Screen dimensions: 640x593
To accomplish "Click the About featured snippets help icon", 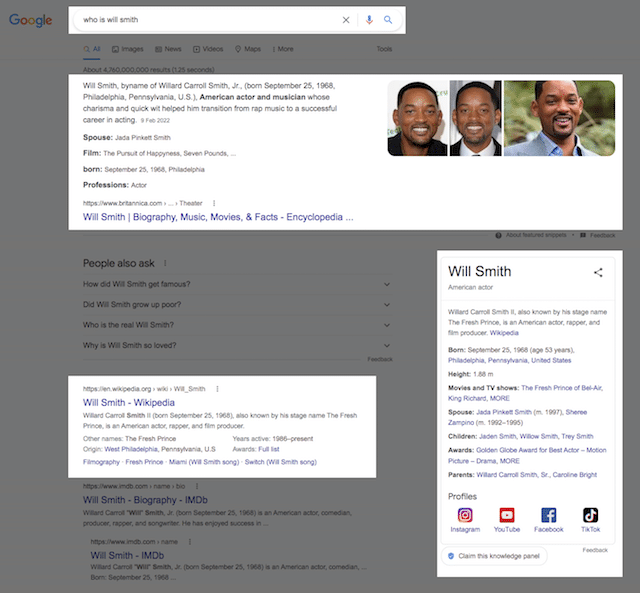I will tap(498, 235).
